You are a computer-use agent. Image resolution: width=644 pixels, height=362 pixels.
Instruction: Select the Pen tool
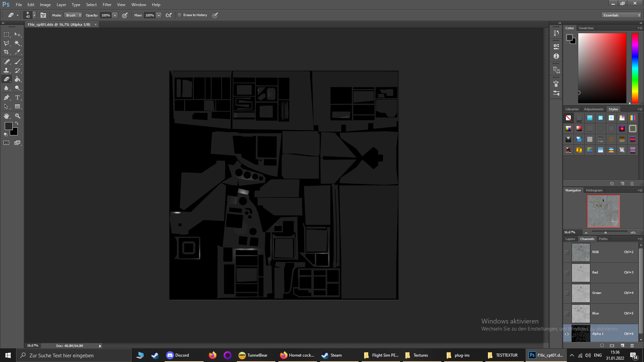[x=6, y=98]
